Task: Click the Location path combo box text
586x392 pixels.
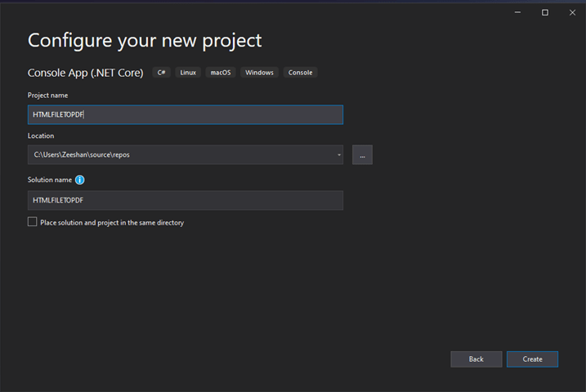Action: [x=82, y=155]
